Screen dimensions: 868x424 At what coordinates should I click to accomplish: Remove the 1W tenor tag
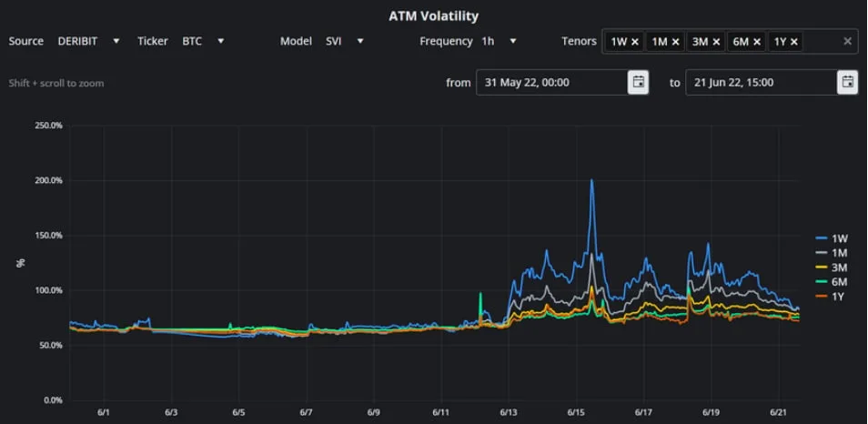pyautogui.click(x=635, y=42)
